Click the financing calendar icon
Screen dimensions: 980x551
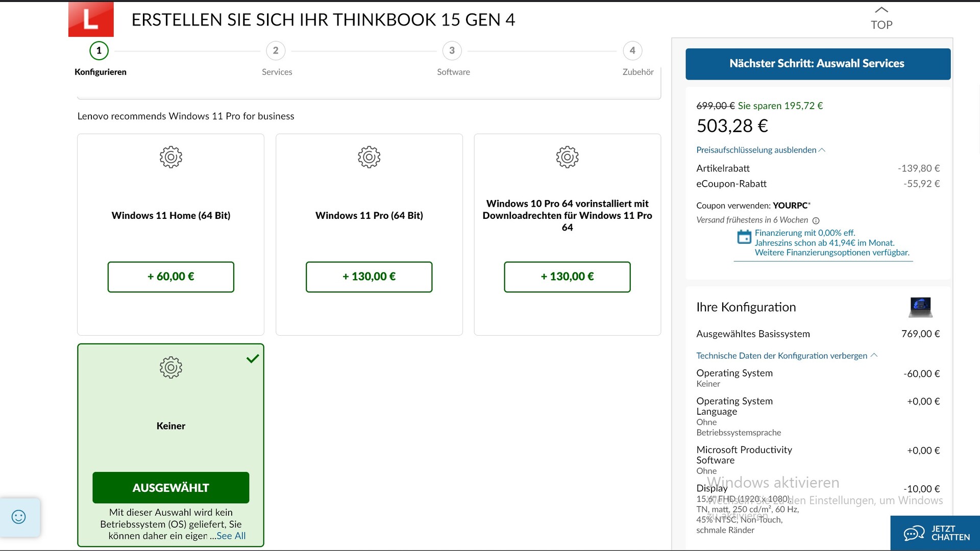click(x=744, y=237)
